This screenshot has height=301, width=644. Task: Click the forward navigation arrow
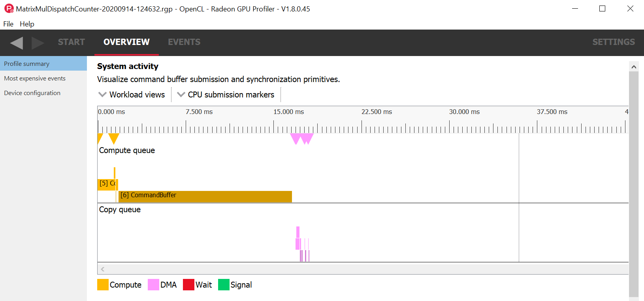[38, 43]
